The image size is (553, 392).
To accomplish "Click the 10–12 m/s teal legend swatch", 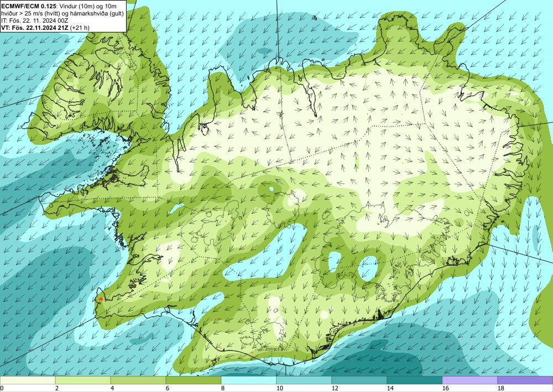I will pyautogui.click(x=304, y=380).
